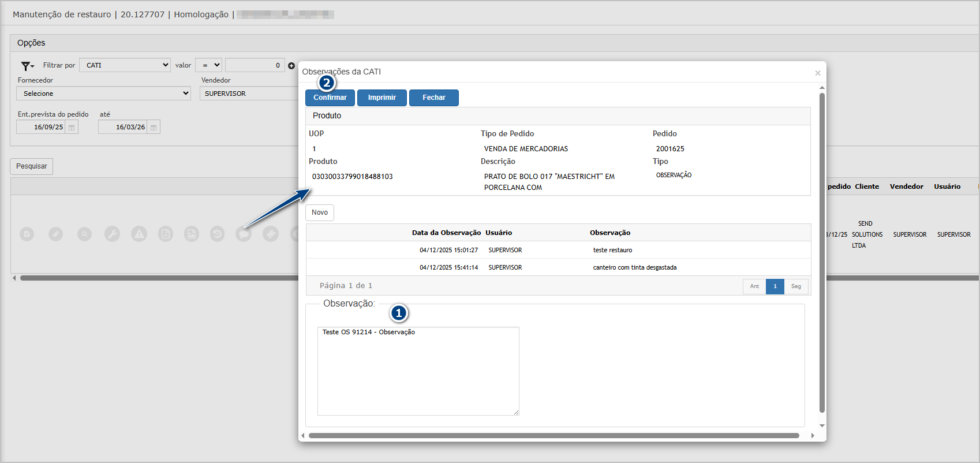The image size is (980, 463).
Task: Expand the Fornecedor Selecione dropdown
Action: (104, 94)
